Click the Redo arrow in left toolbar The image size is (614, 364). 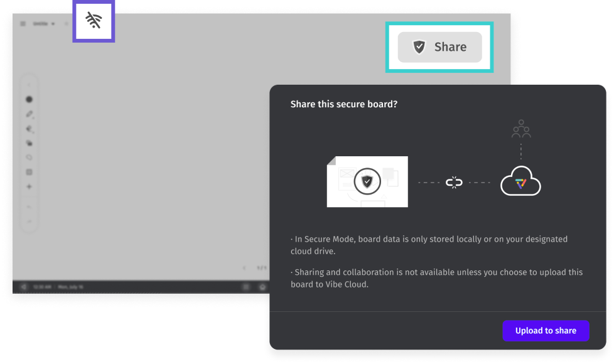coord(29,221)
